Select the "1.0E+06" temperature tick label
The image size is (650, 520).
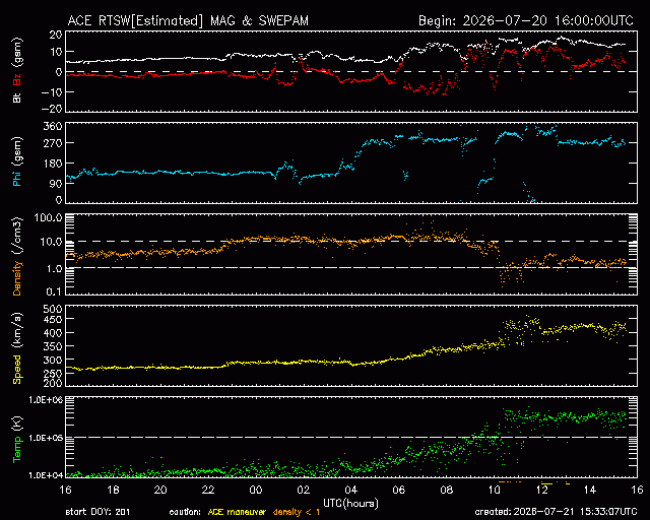46,399
